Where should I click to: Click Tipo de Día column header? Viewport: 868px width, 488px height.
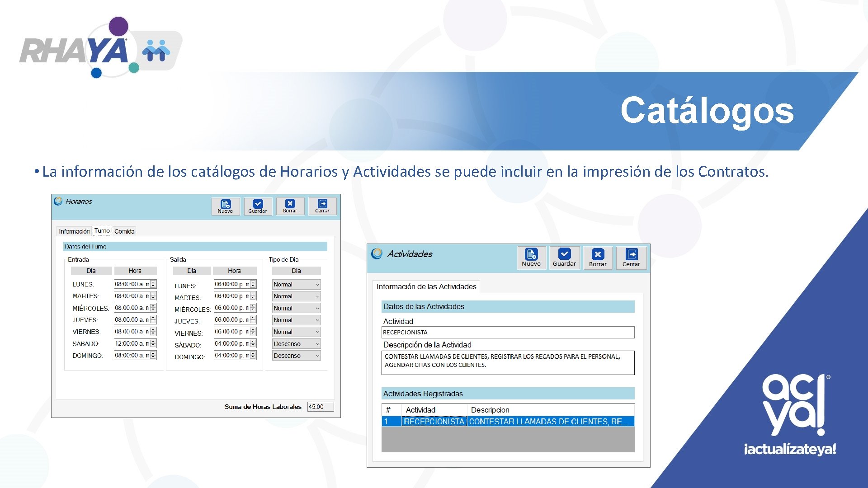click(296, 271)
